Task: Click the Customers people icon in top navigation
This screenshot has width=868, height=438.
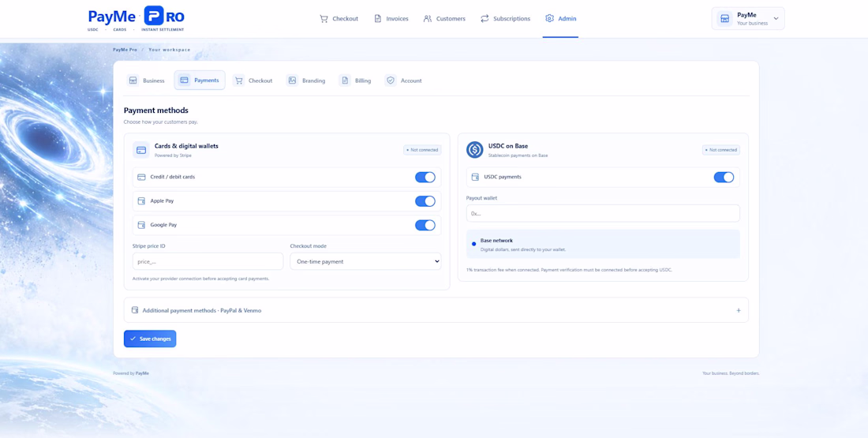Action: [428, 18]
